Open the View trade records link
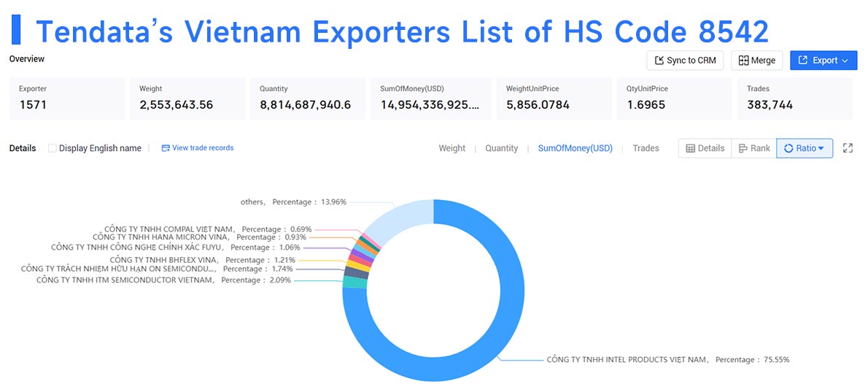The width and height of the screenshot is (868, 392). [198, 148]
